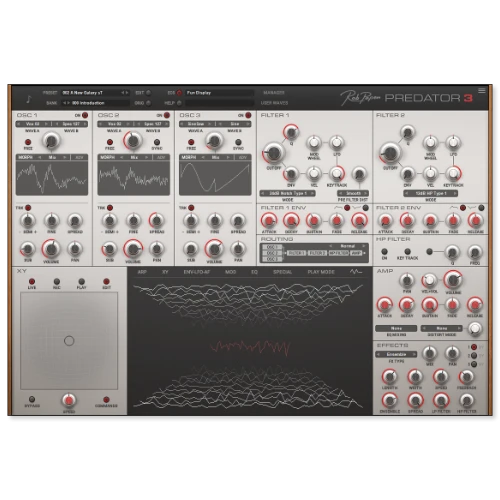Toggle OSC 3 ON button
Image resolution: width=500 pixels, height=500 pixels.
248,115
